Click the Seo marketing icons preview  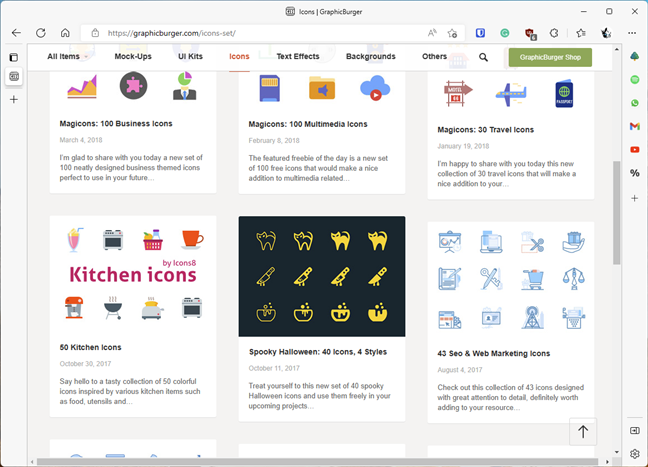511,280
